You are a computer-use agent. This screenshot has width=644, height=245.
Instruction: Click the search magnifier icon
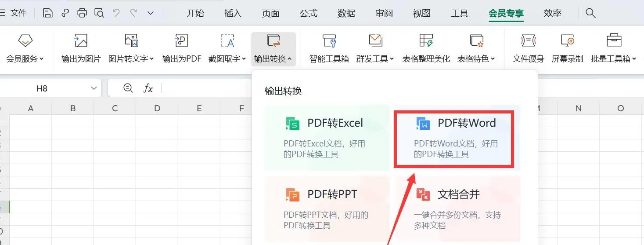pos(590,13)
